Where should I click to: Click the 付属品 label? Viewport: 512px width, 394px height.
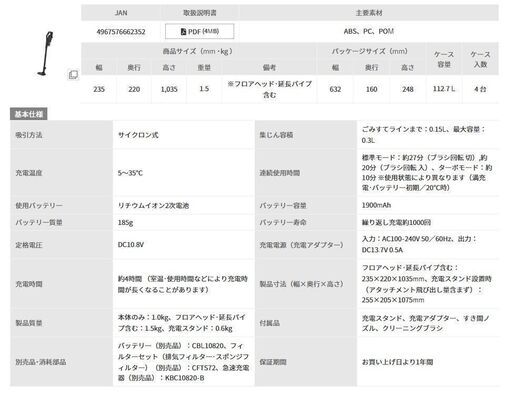click(269, 323)
